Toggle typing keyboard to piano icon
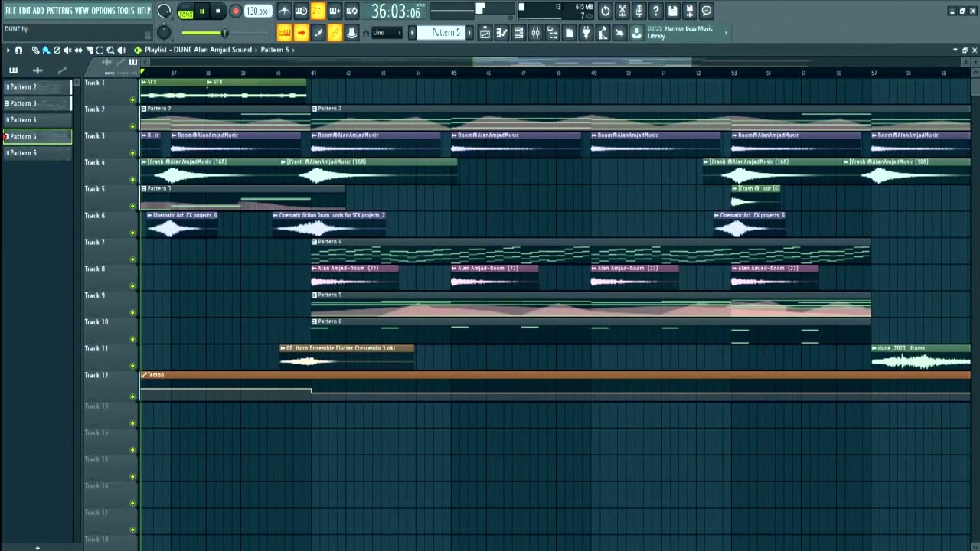Screen dimensions: 980x551 click(284, 33)
